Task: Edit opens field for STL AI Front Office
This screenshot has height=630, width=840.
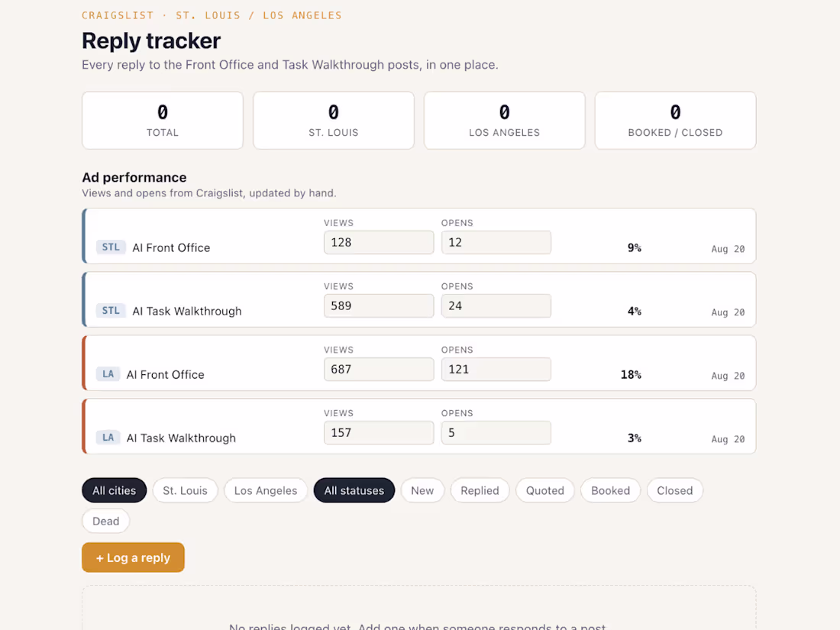Action: coord(496,242)
